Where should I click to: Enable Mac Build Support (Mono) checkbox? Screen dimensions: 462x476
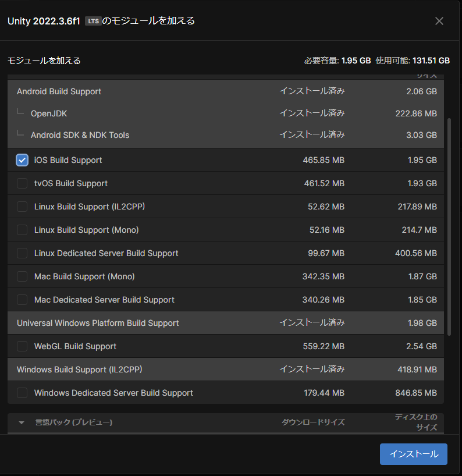pos(22,276)
